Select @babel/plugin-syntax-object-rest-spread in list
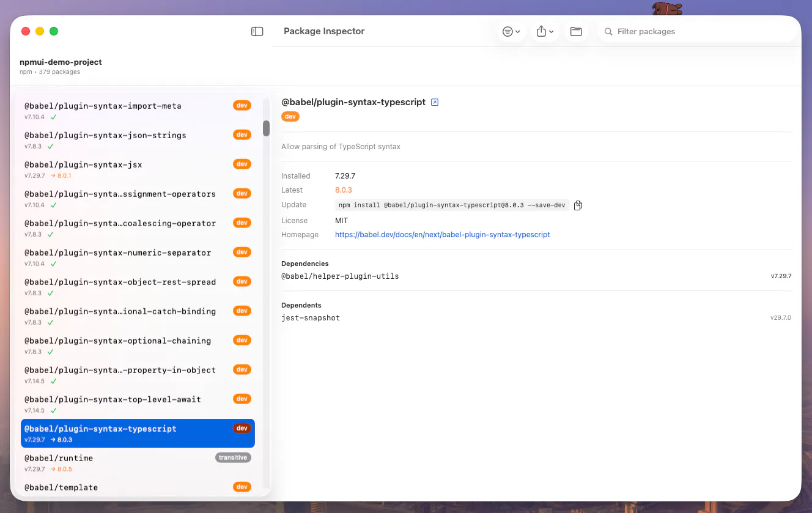 point(138,287)
